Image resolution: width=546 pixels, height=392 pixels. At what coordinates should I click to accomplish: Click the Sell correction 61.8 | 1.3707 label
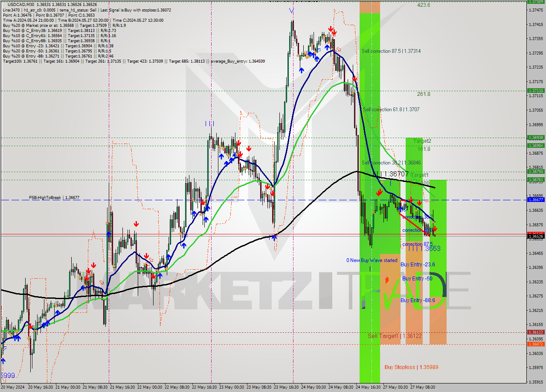[x=391, y=110]
